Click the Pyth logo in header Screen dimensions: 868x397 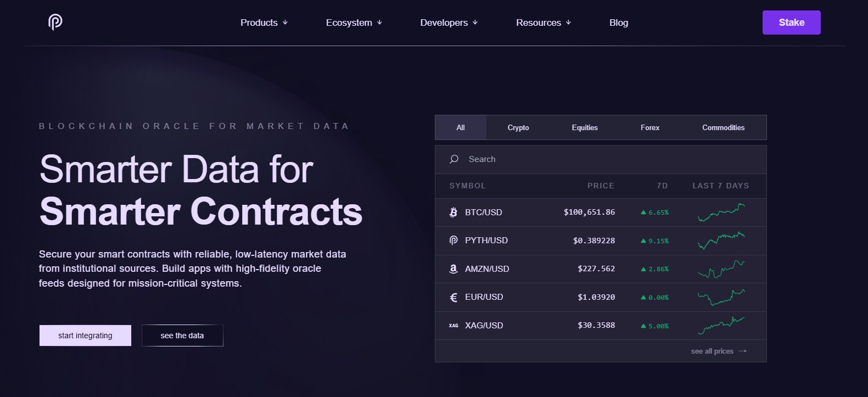coord(55,22)
